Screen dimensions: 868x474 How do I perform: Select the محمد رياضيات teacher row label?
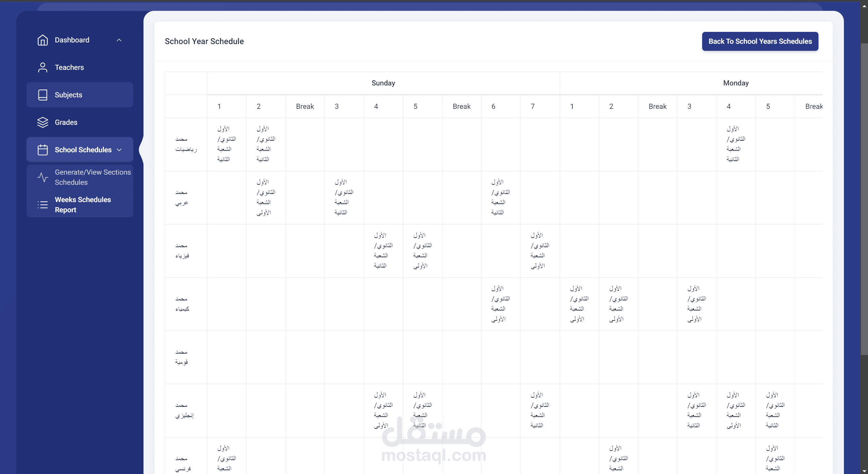click(186, 144)
